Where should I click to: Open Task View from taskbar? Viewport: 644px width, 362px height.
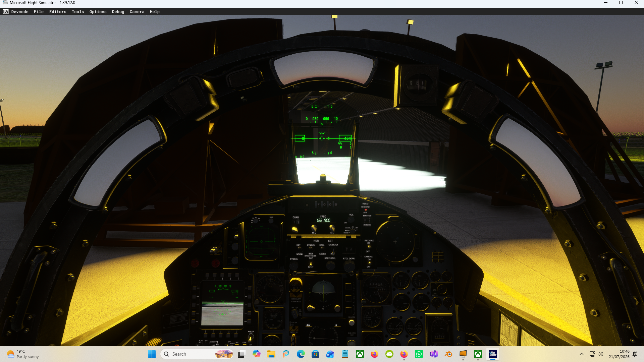click(x=241, y=354)
